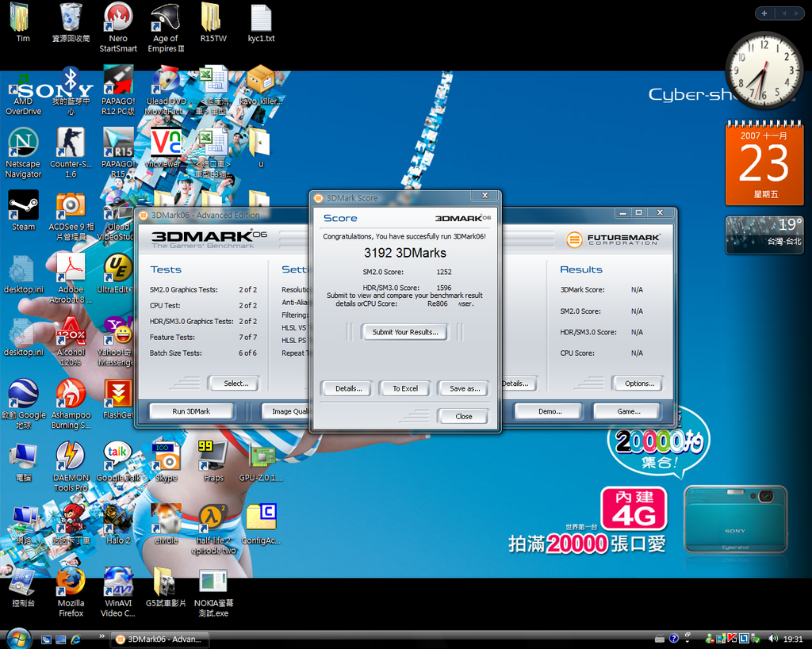Open Skype desktop icon

coord(166,462)
